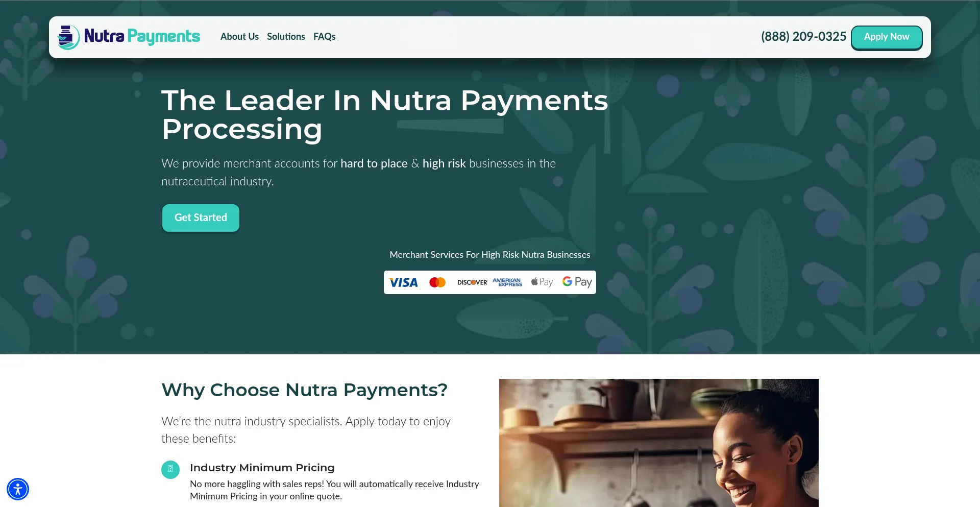The width and height of the screenshot is (980, 507).
Task: Click the Discover card logo
Action: (x=472, y=282)
